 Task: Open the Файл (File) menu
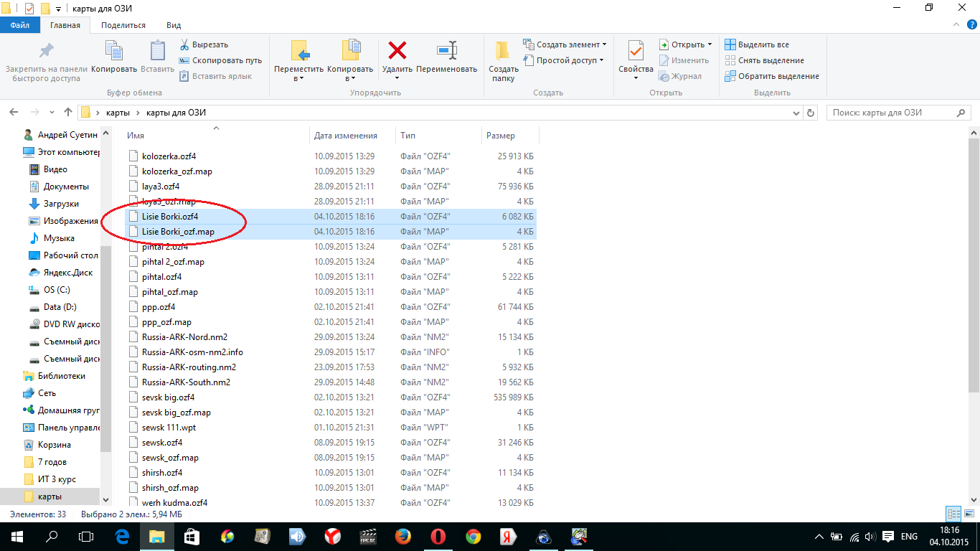[20, 25]
